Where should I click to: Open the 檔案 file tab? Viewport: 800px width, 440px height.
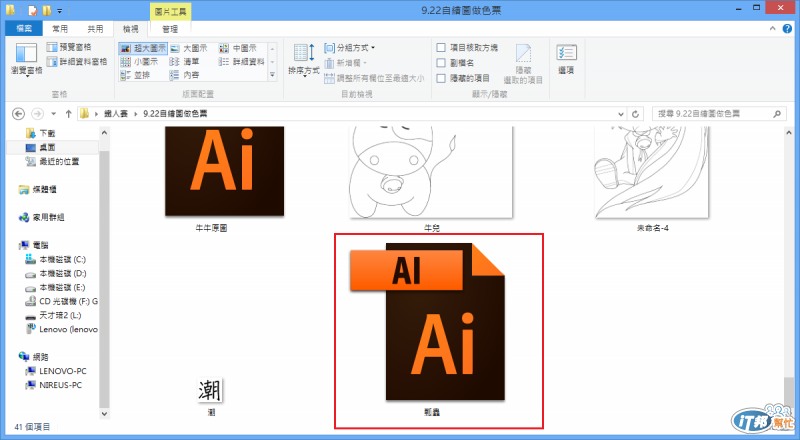24,29
